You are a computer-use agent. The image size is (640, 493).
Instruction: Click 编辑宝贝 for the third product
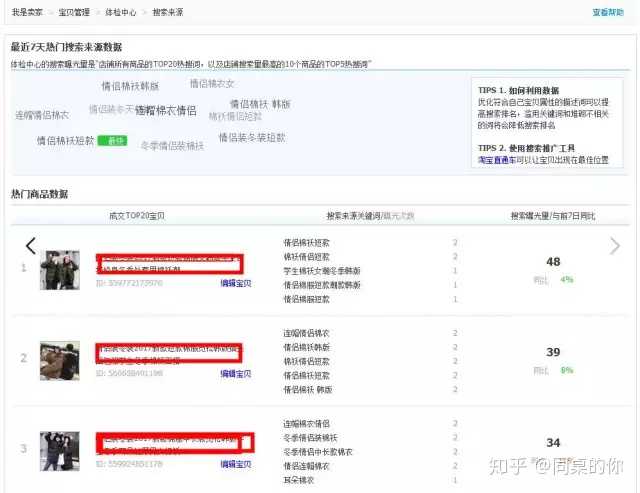click(236, 465)
